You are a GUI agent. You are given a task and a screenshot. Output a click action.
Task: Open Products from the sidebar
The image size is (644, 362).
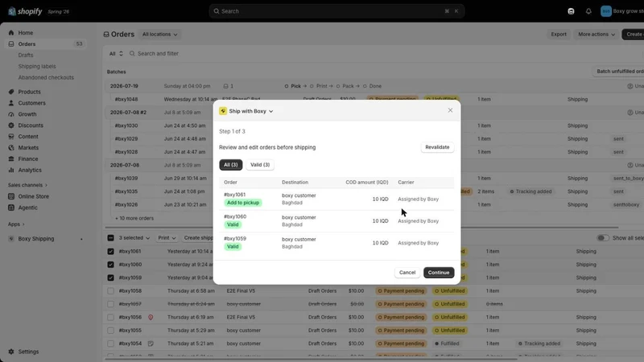pos(29,92)
